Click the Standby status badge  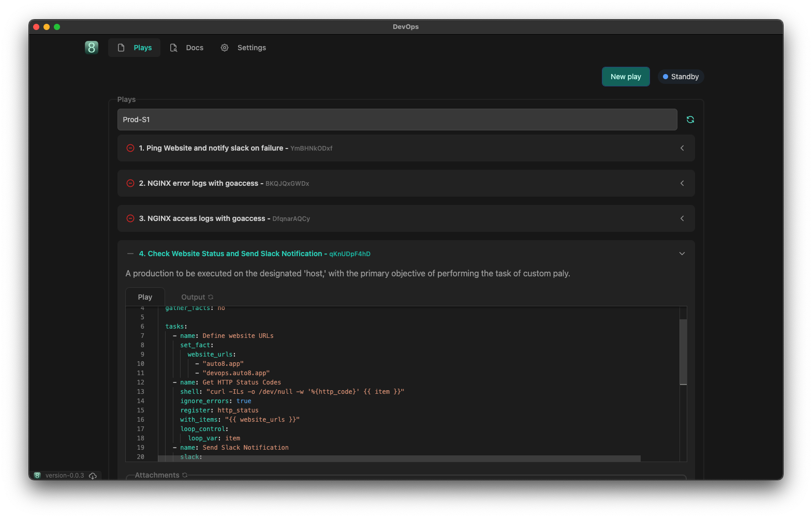(x=681, y=77)
